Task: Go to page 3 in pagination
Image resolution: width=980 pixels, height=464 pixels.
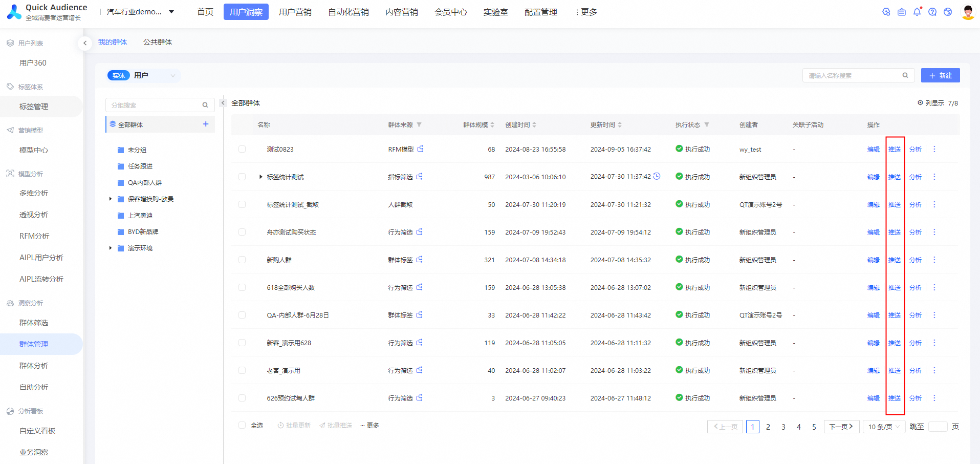Action: [783, 427]
